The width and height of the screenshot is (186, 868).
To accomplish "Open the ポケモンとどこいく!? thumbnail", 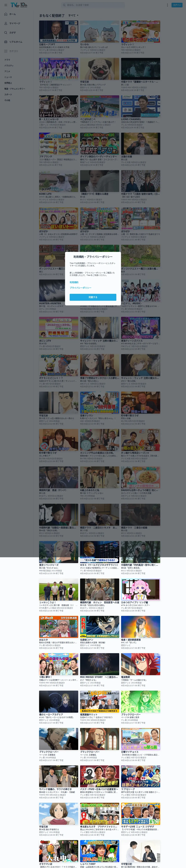I will (58, 365).
